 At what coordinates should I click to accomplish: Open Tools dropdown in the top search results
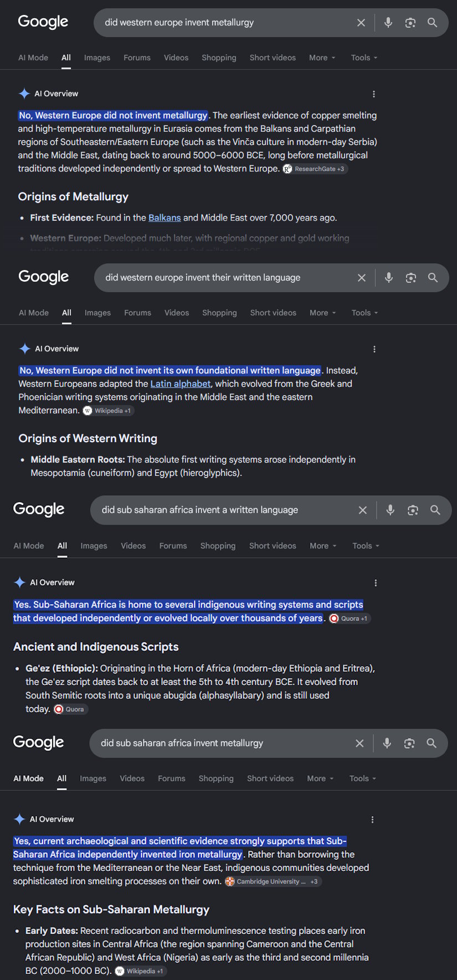(x=364, y=58)
